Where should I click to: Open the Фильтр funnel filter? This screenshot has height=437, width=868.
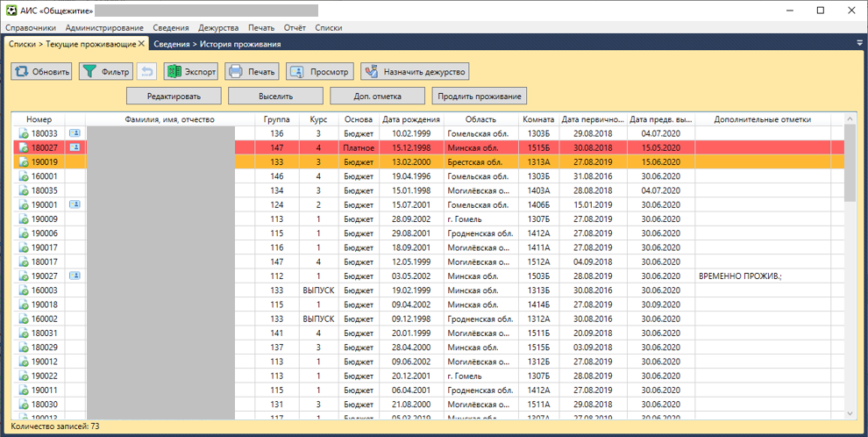106,72
